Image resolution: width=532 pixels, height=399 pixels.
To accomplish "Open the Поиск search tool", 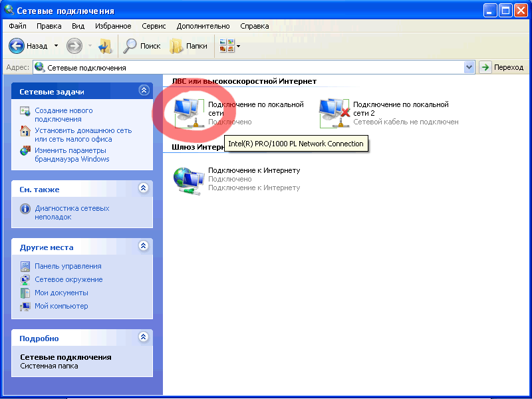I will tap(142, 46).
